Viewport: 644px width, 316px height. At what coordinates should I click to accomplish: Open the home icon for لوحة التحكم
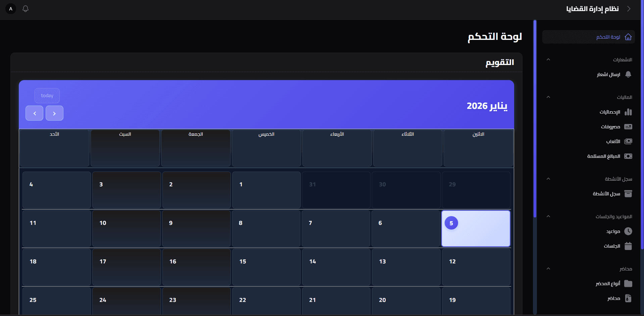(x=628, y=37)
